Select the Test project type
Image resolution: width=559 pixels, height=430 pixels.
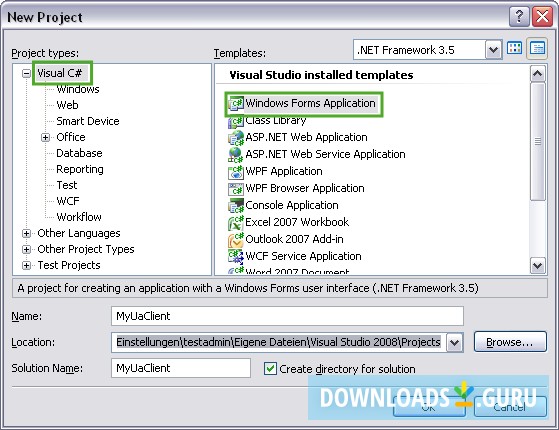coord(67,185)
